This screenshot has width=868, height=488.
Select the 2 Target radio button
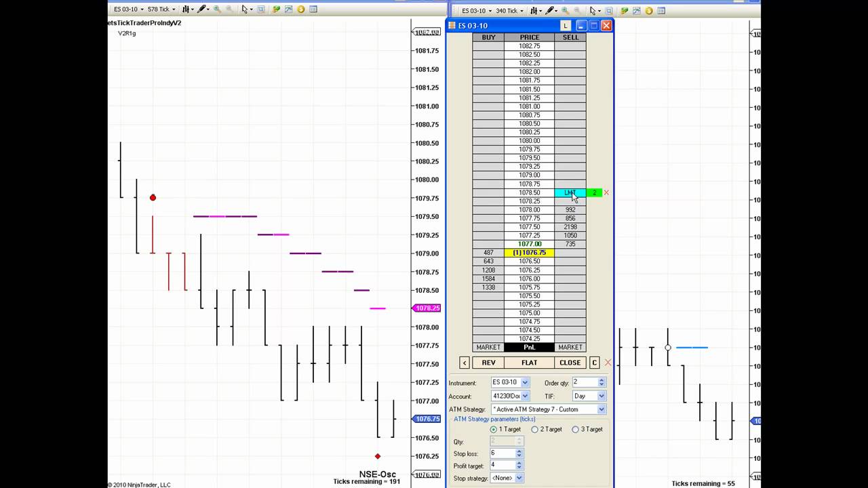(x=535, y=430)
